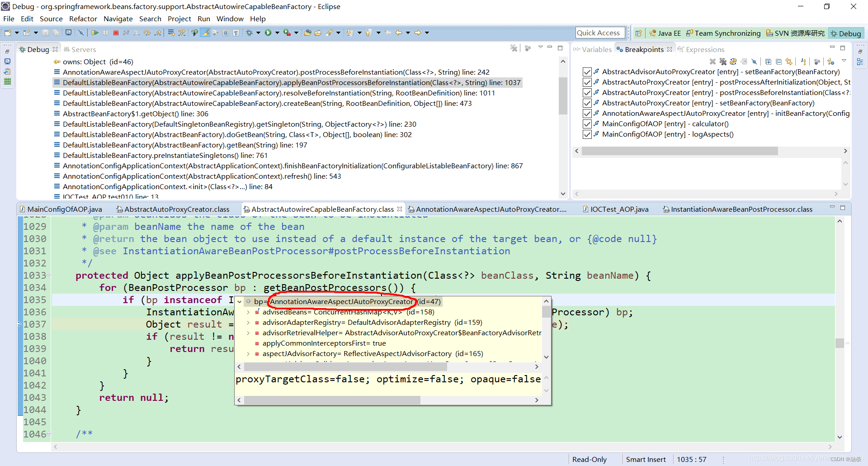Click the Suspend debug toolbar icon
The width and height of the screenshot is (868, 466).
tap(106, 33)
